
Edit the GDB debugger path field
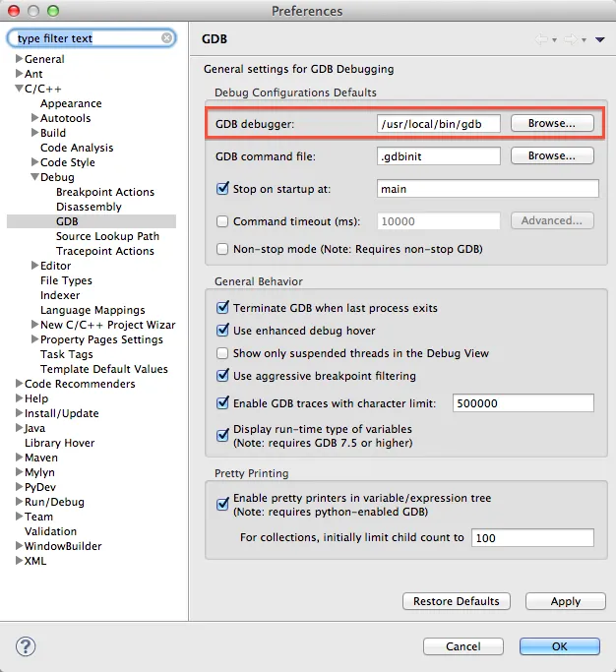click(439, 124)
